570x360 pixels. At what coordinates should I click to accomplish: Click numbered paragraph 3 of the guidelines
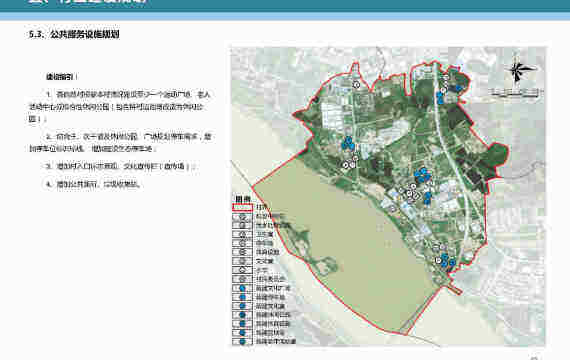[121, 167]
